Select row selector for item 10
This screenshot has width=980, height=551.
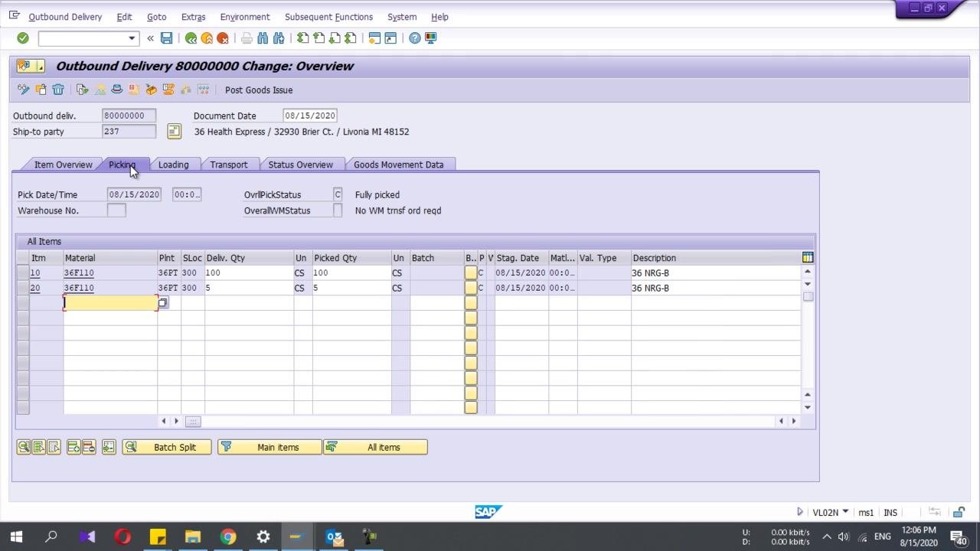coord(22,272)
